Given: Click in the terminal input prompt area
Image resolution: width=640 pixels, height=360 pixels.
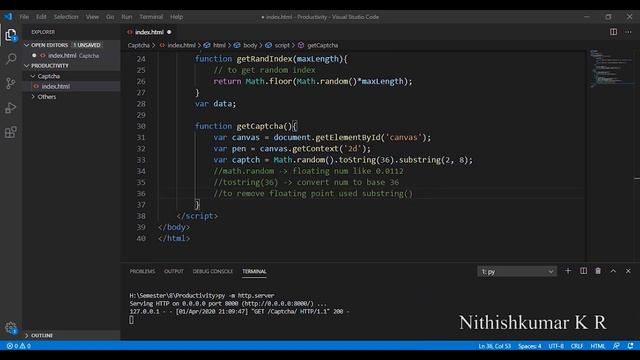Looking at the screenshot, I should (131, 320).
